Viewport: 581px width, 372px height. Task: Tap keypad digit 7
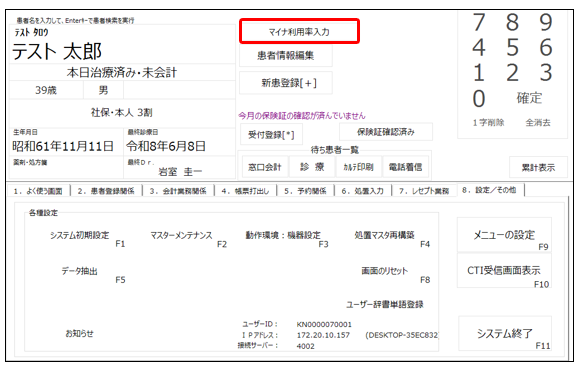click(479, 22)
